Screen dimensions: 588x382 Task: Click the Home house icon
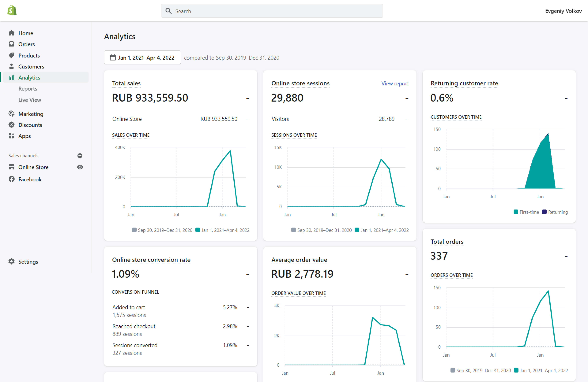click(11, 33)
